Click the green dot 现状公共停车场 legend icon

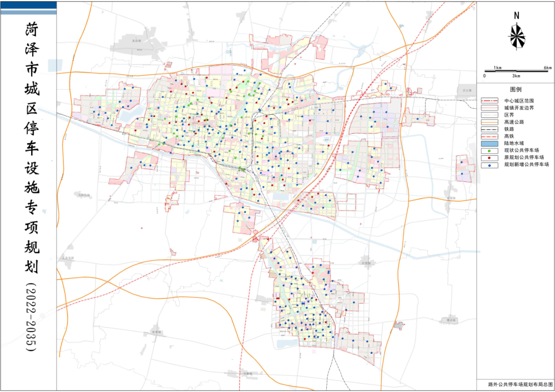pyautogui.click(x=490, y=151)
